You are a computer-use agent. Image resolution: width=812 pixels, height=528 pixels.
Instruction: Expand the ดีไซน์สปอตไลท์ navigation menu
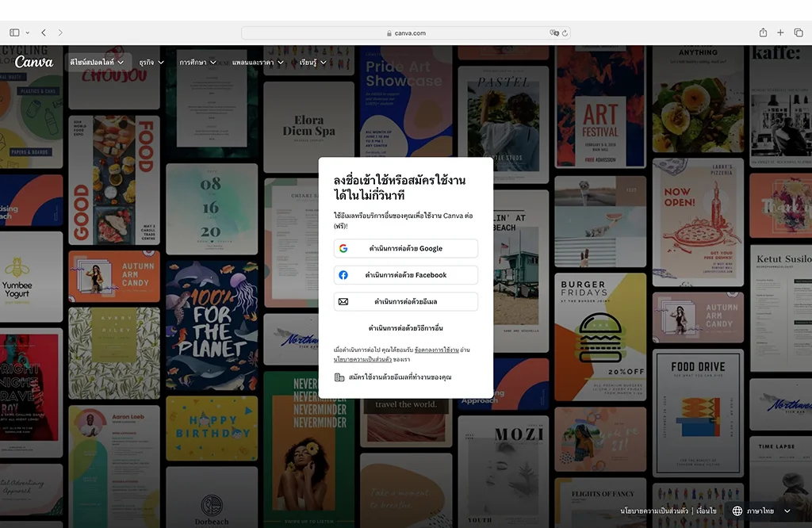click(x=97, y=62)
